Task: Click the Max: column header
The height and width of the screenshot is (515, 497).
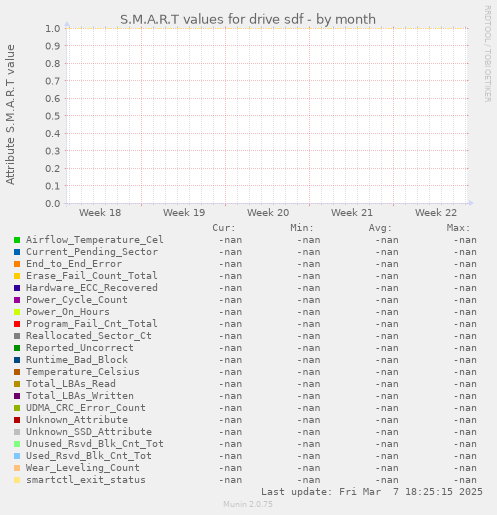Action: tap(458, 228)
